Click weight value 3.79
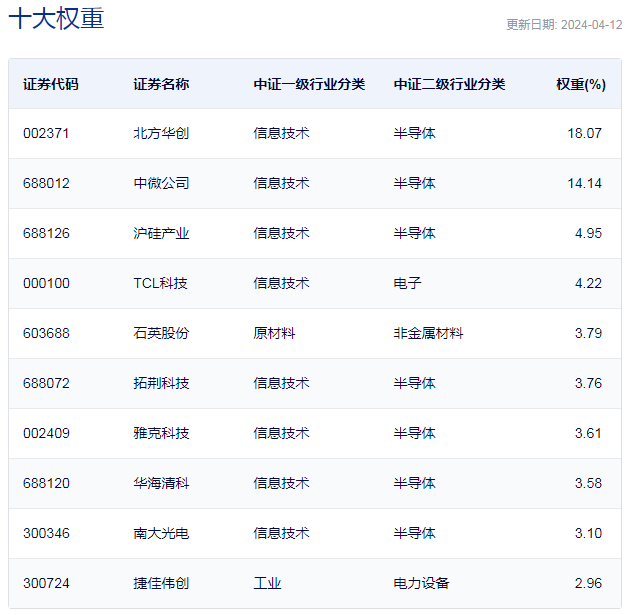This screenshot has height=615, width=630. [588, 333]
